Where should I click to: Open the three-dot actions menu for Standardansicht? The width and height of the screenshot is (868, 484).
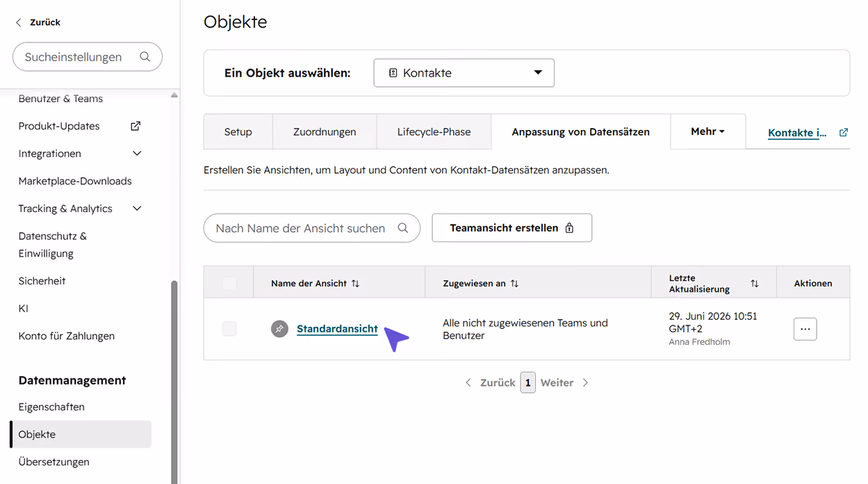tap(805, 329)
